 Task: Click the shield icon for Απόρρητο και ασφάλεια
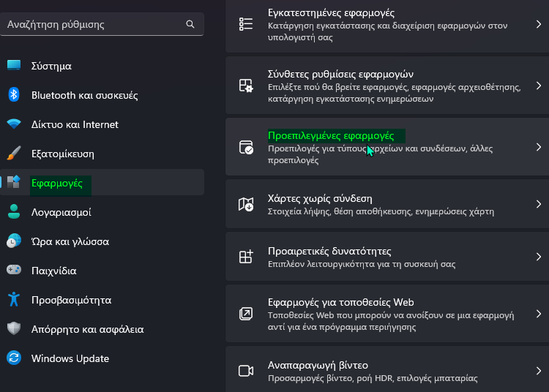tap(14, 328)
